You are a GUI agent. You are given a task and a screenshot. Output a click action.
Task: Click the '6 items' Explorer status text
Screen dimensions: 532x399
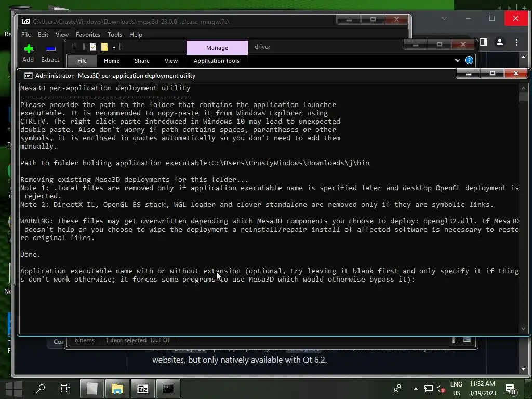[85, 340]
